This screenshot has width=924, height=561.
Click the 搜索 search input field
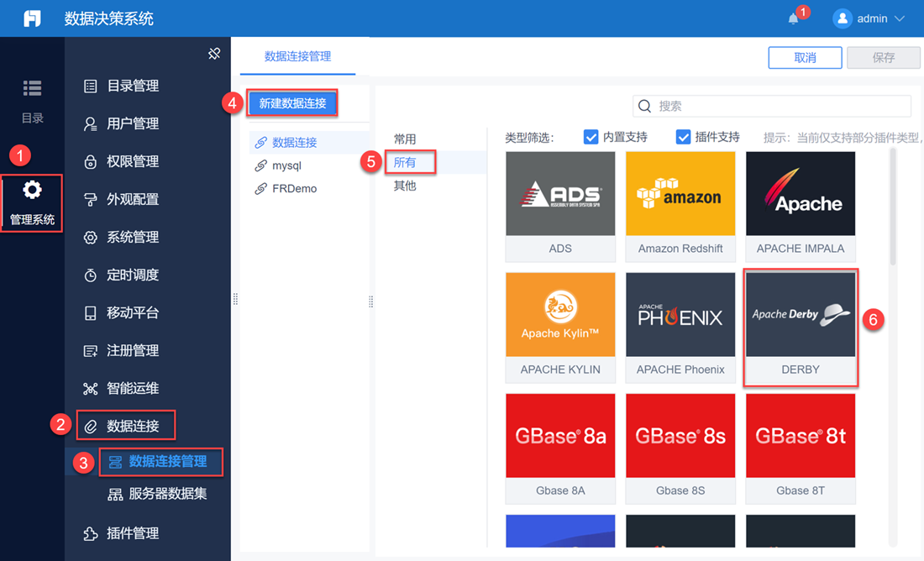click(x=772, y=106)
